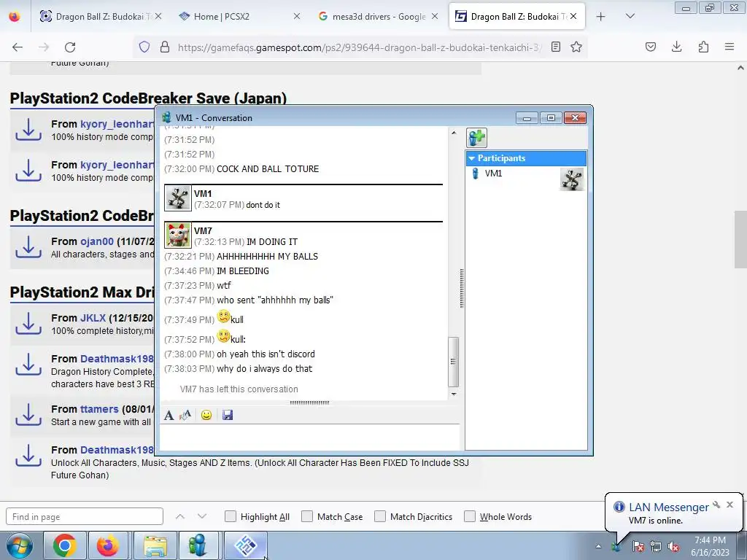Screen dimensions: 747x560
Task: Reload the page with refresh icon
Action: click(70, 47)
